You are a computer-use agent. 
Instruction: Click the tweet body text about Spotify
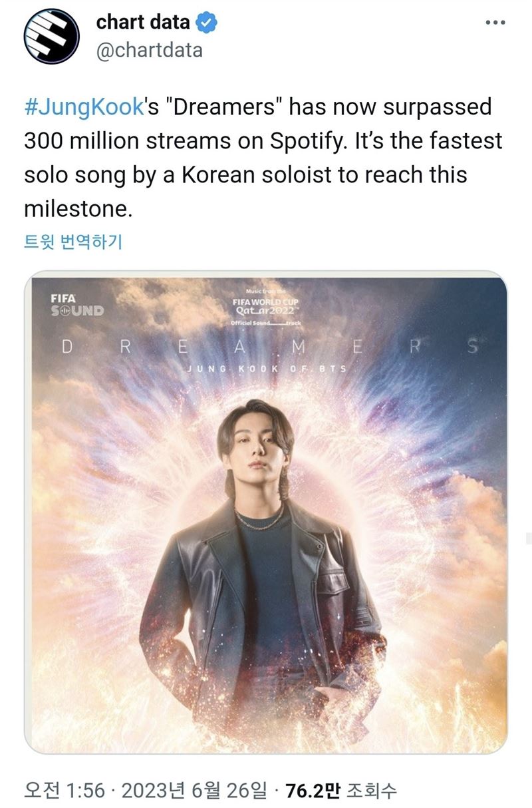(x=263, y=158)
